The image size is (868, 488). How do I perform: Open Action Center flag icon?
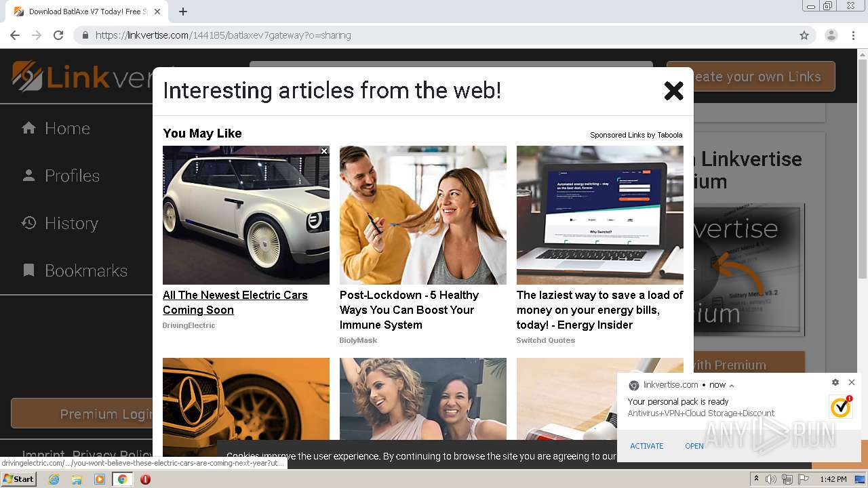pos(804,479)
